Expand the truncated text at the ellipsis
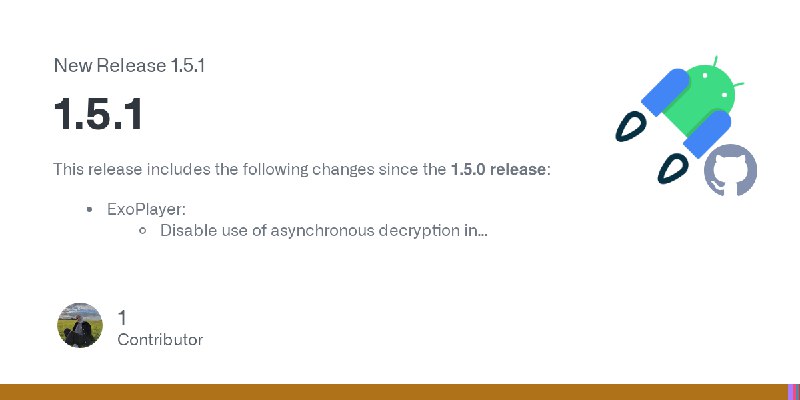 pos(483,232)
